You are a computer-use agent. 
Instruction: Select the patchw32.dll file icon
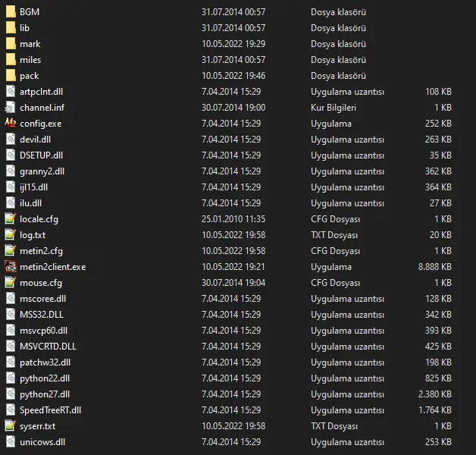tap(11, 362)
